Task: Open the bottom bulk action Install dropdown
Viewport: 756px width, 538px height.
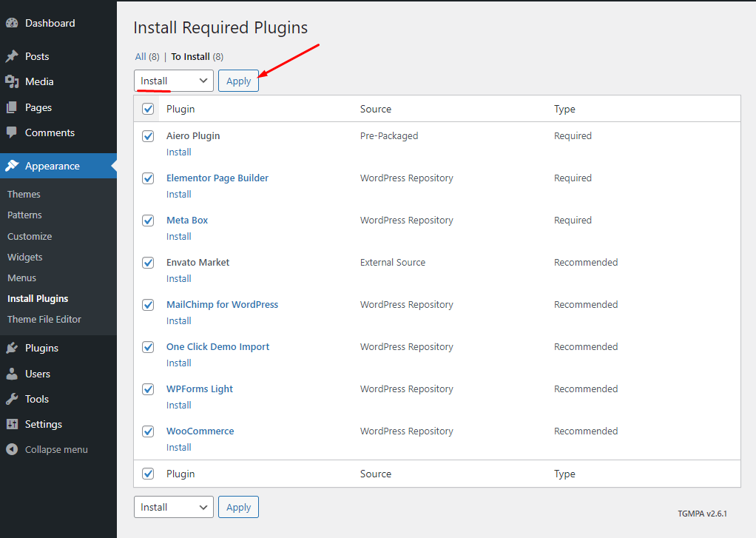Action: pos(174,507)
